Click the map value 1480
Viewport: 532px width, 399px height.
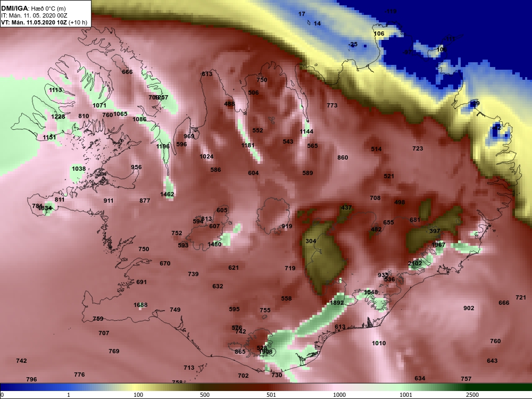tap(214, 244)
